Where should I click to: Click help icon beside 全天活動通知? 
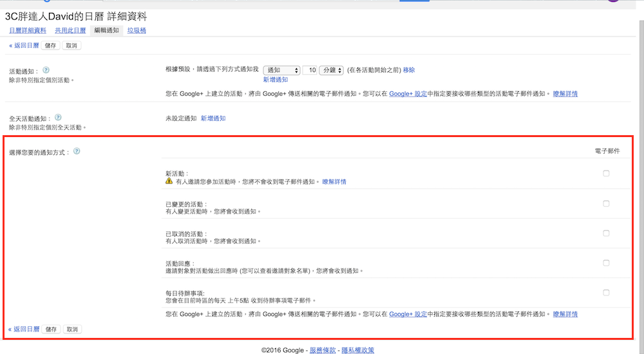point(58,118)
